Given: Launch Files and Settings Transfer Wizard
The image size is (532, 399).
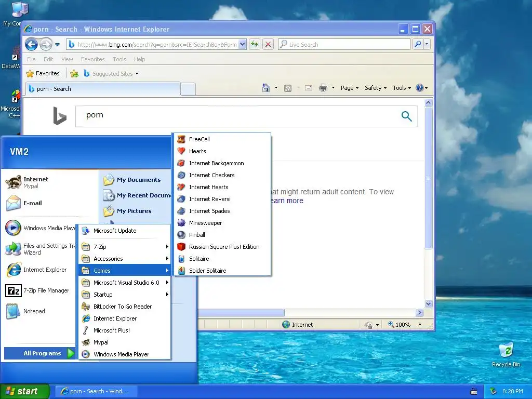Looking at the screenshot, I should click(40, 249).
